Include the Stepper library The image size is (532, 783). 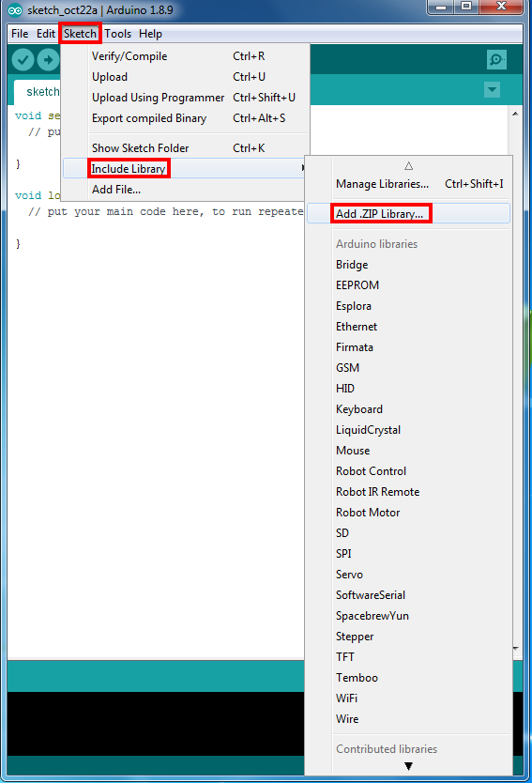click(408, 637)
